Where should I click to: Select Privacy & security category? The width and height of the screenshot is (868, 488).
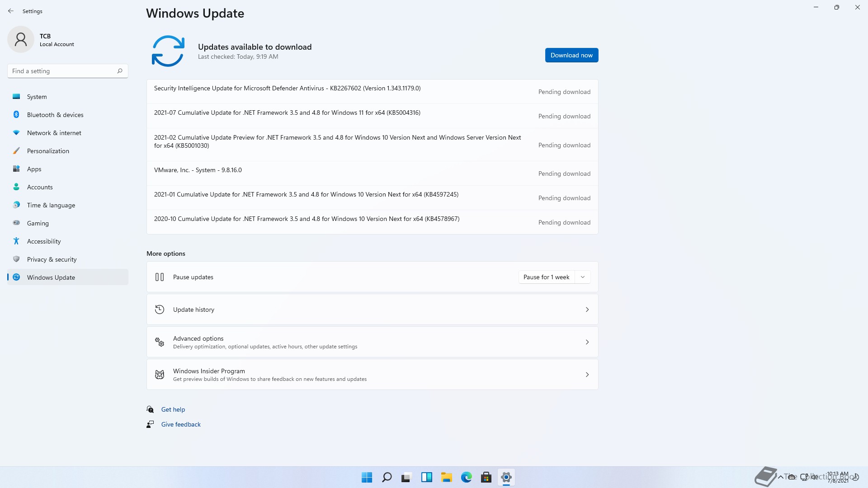coord(68,259)
